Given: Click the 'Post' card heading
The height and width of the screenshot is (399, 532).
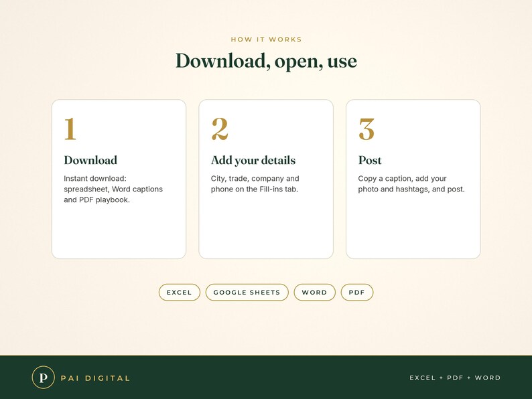Looking at the screenshot, I should click(370, 160).
